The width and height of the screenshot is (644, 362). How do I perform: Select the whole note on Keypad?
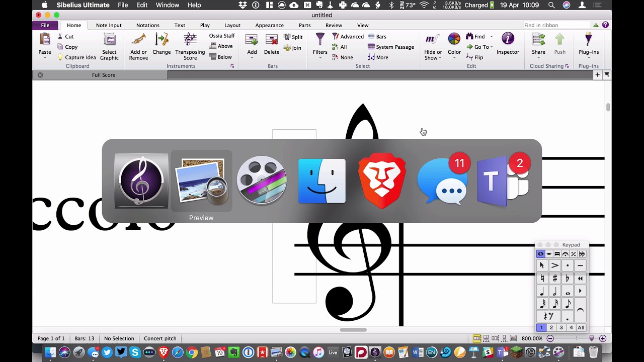568,292
